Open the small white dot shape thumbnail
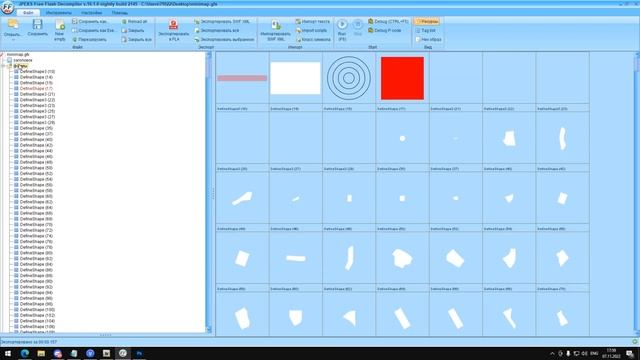 coord(402,138)
